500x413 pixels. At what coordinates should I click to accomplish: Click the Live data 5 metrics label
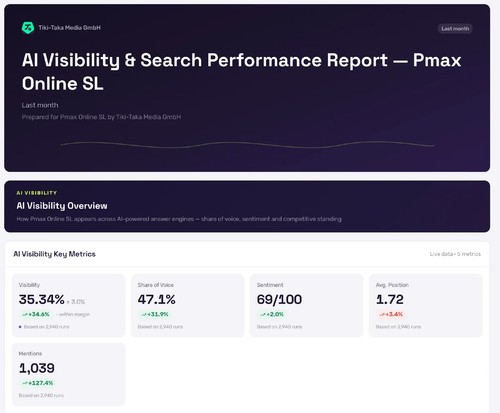pos(455,254)
